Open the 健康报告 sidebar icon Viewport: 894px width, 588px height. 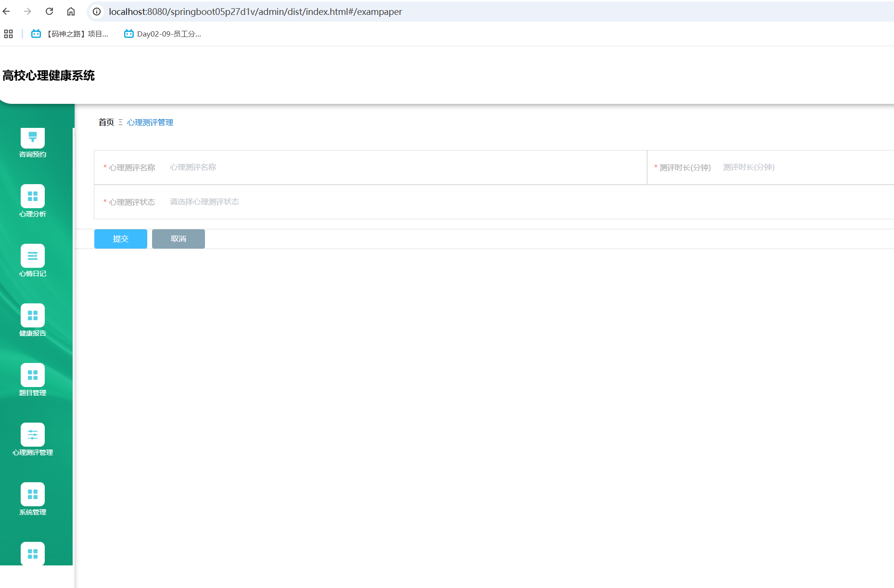(33, 315)
